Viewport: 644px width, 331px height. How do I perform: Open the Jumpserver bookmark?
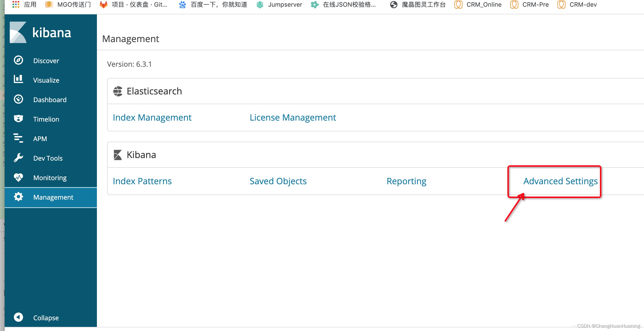coord(285,5)
